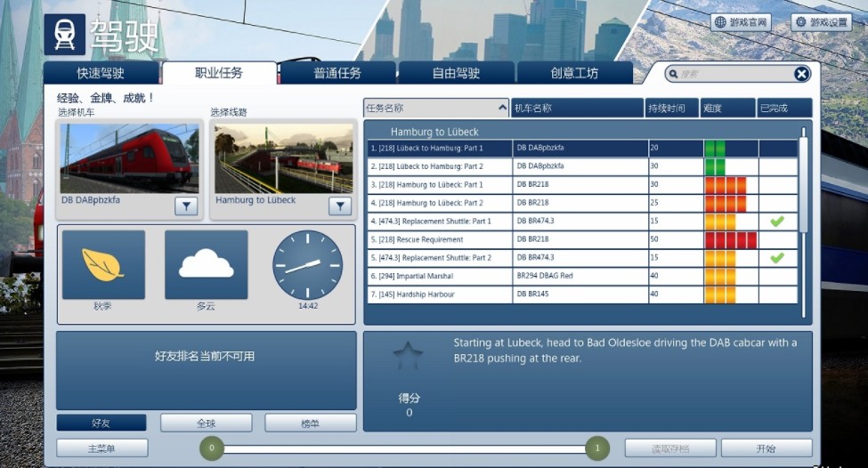Screen dimensions: 868x468
Task: Clear search with the X icon
Action: pyautogui.click(x=801, y=74)
